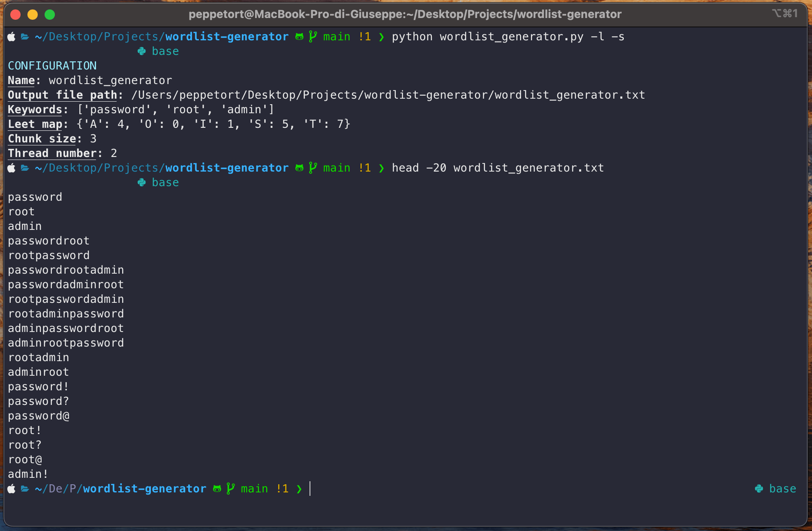Select the main label in the bottom prompt
812x531 pixels.
[x=254, y=489]
